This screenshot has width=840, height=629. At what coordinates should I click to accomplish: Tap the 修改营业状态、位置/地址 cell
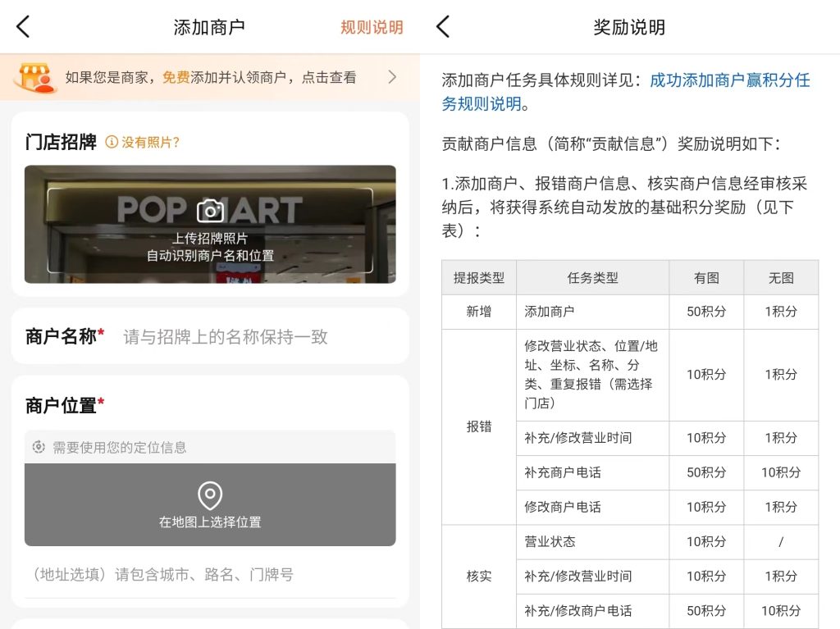point(592,375)
